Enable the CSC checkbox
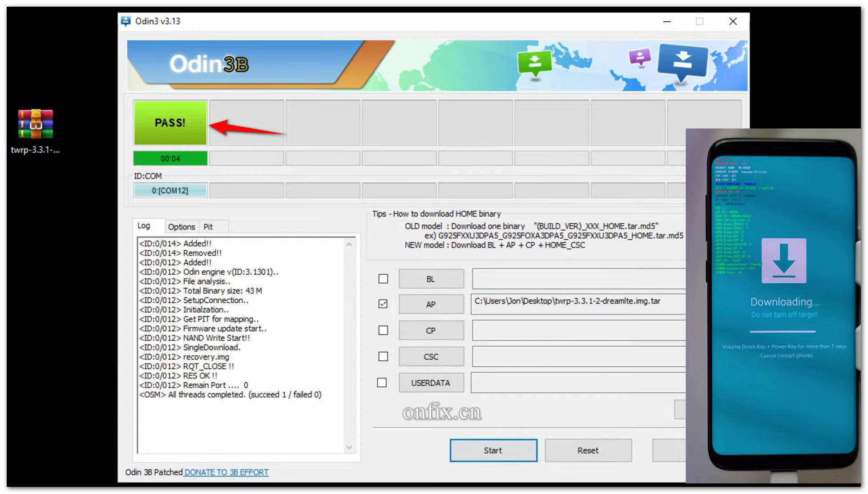868x494 pixels. (383, 357)
